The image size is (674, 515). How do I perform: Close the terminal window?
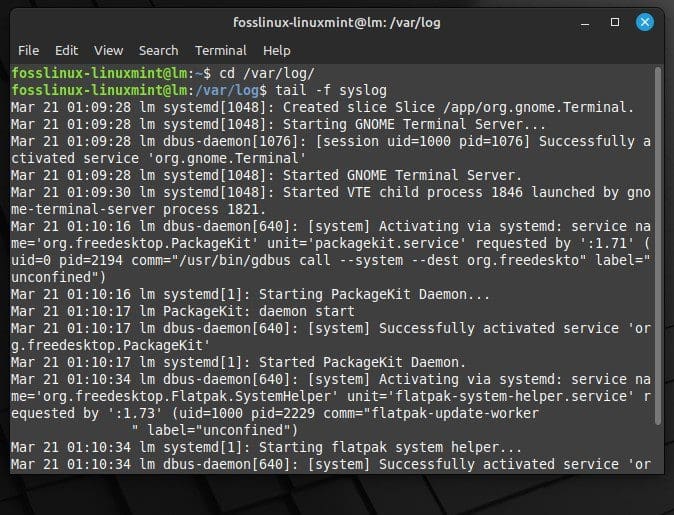645,22
